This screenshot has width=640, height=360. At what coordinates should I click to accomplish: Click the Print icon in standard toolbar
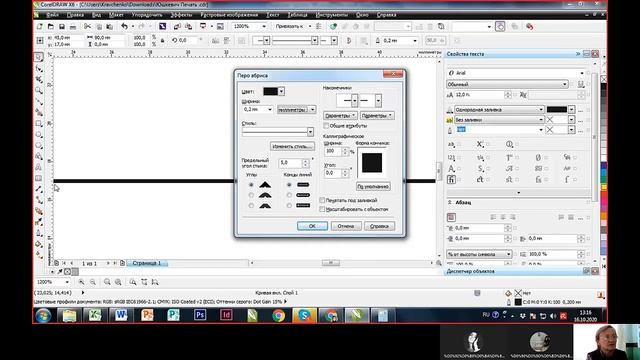click(73, 27)
